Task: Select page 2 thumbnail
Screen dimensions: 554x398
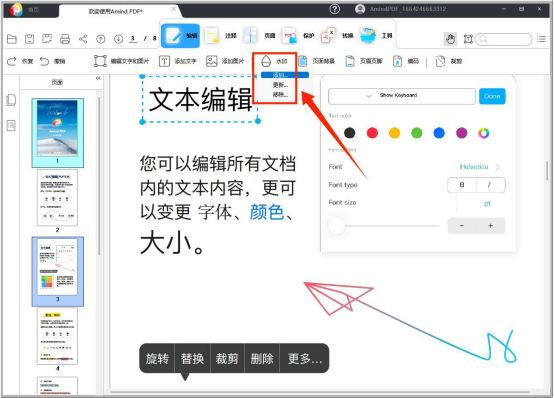Action: click(57, 198)
